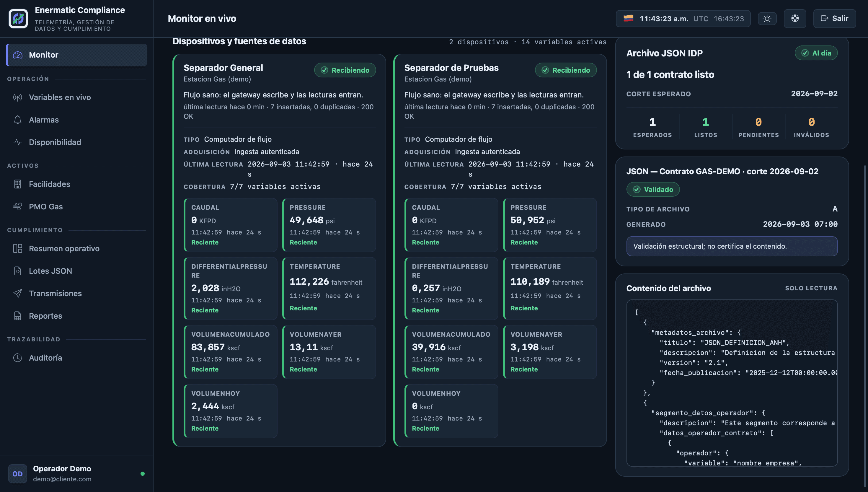Click the Monitor gauge icon in sidebar

point(17,55)
